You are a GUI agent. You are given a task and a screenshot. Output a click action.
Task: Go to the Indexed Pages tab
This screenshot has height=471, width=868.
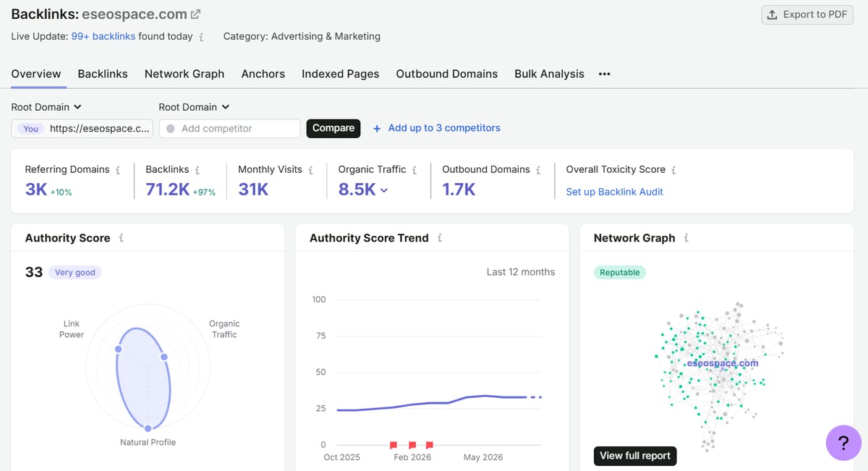[341, 74]
